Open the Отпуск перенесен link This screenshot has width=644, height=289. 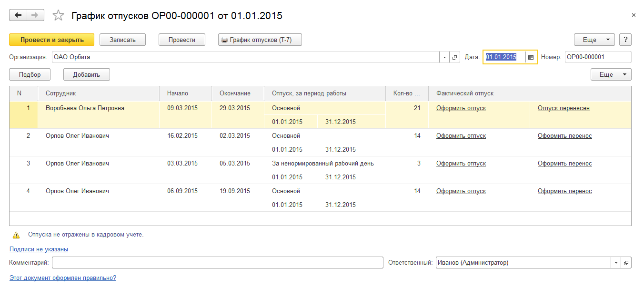(563, 108)
